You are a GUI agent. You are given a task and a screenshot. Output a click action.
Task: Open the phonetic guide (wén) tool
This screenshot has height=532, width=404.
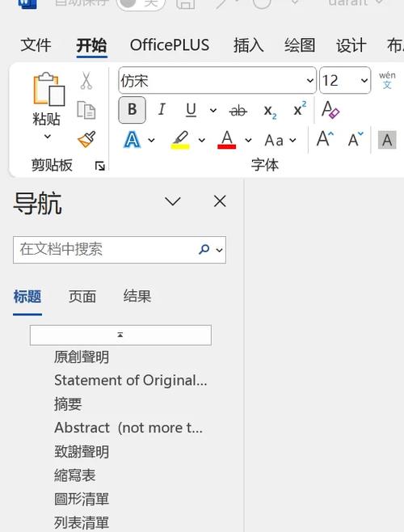[387, 80]
